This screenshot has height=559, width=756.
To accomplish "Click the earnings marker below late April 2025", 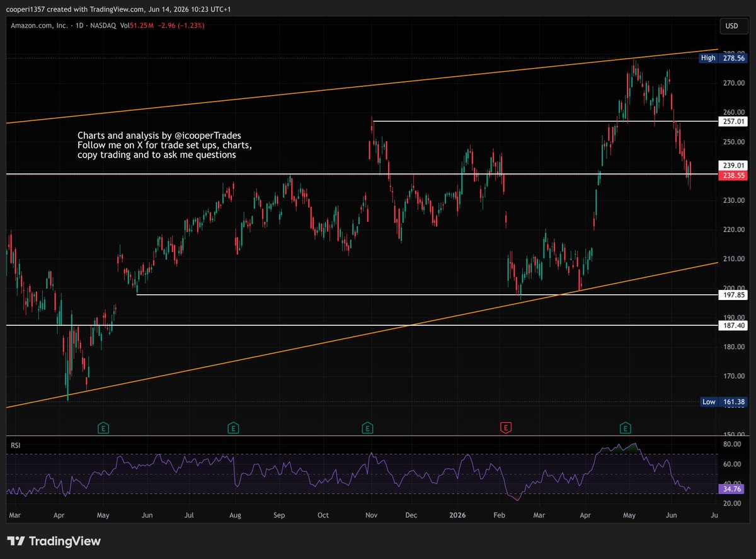I will tap(103, 429).
